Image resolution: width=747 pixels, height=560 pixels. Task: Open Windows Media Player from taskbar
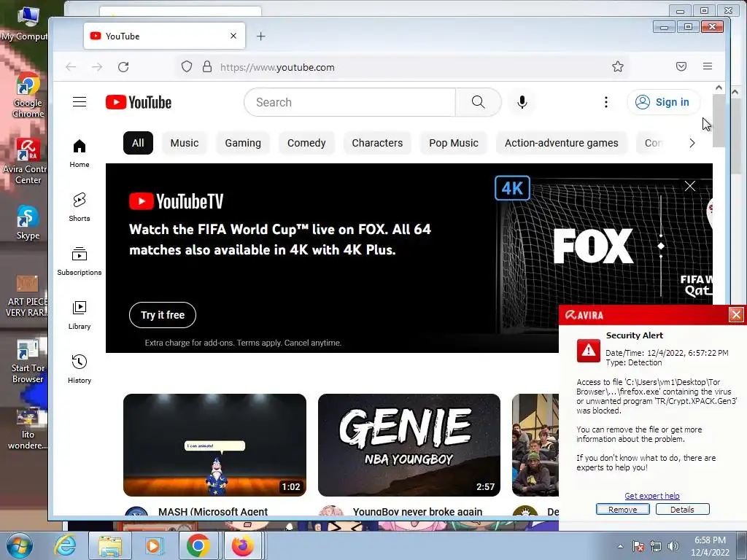(153, 545)
